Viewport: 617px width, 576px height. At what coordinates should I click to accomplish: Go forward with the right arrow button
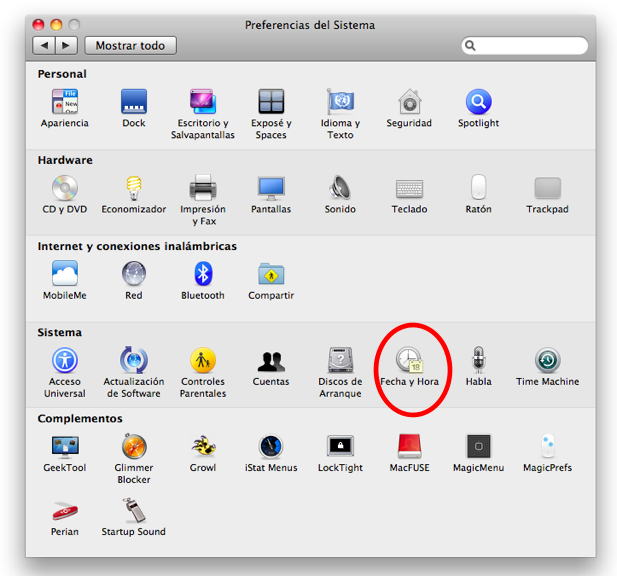point(67,46)
